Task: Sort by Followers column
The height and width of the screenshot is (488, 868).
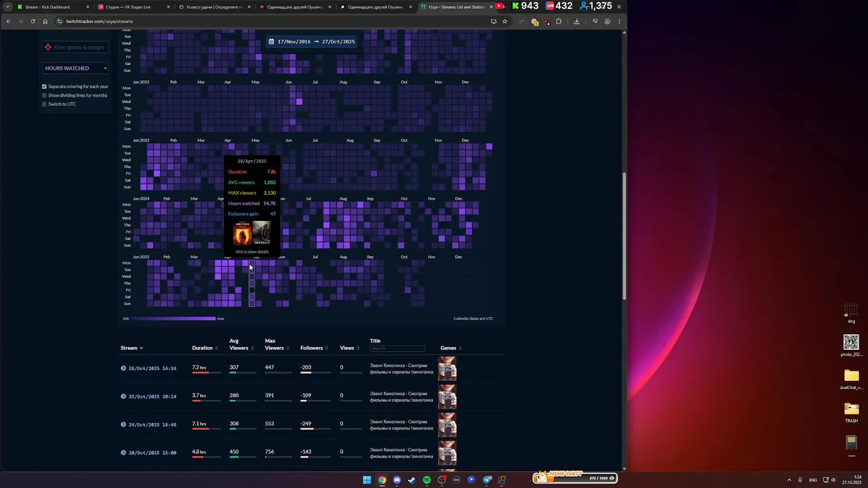Action: click(315, 348)
